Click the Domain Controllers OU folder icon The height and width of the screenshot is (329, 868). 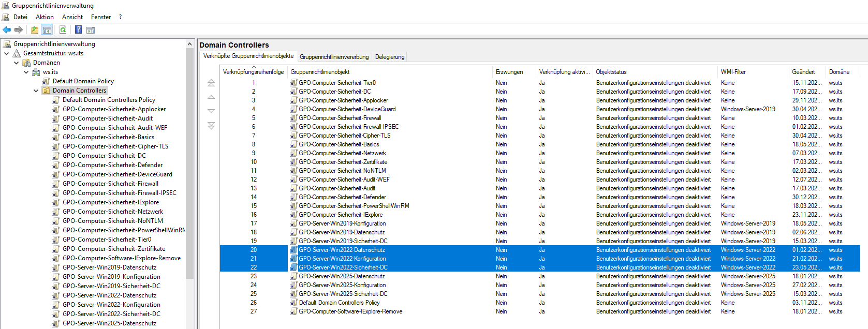point(46,91)
